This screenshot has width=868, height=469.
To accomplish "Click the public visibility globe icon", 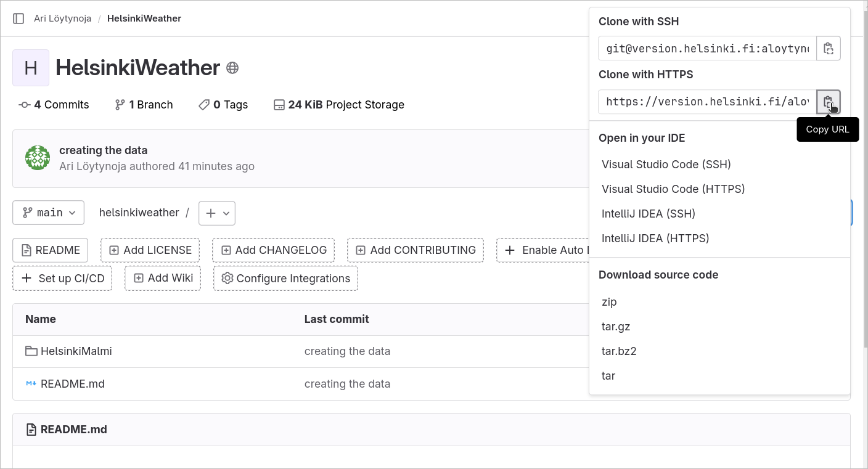I will pyautogui.click(x=232, y=68).
